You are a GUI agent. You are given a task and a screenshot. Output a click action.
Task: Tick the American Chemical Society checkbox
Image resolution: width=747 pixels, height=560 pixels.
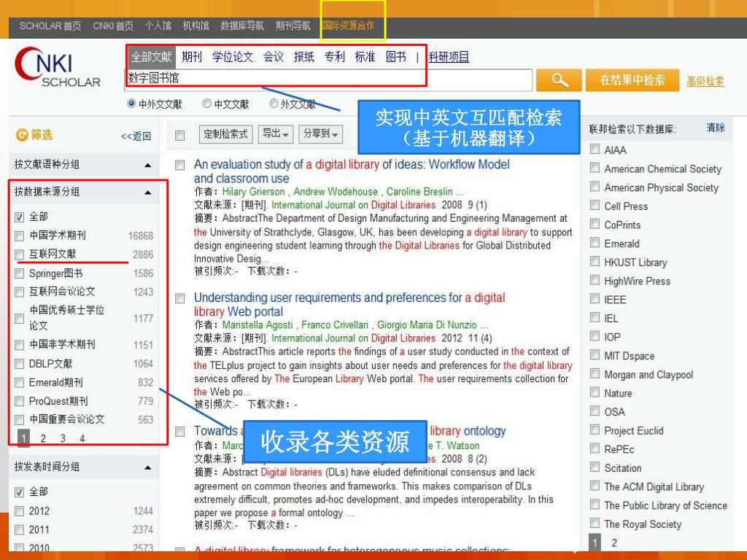point(595,168)
